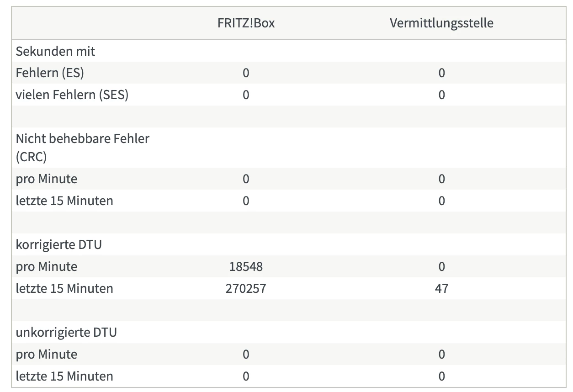Click Vermittlungsstelle value for vielen Fehlern (SES)
This screenshot has height=392, width=573.
[x=441, y=95]
